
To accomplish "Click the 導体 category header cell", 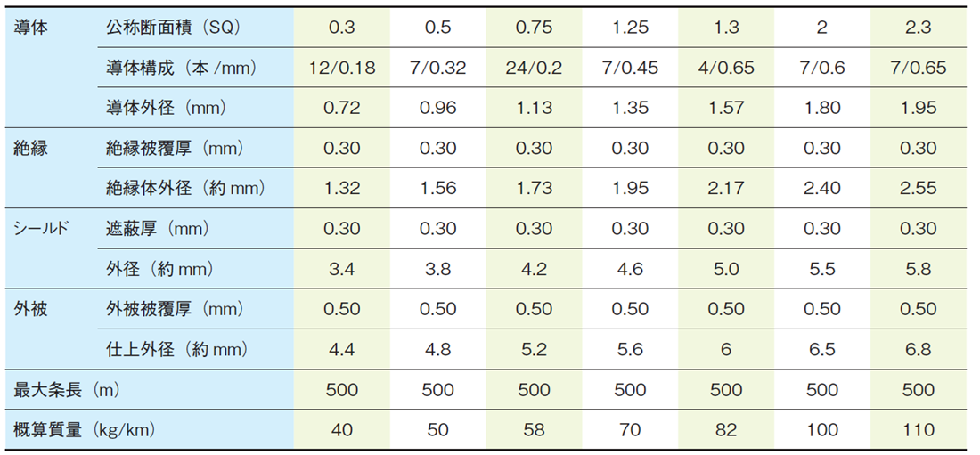I will click(x=31, y=28).
